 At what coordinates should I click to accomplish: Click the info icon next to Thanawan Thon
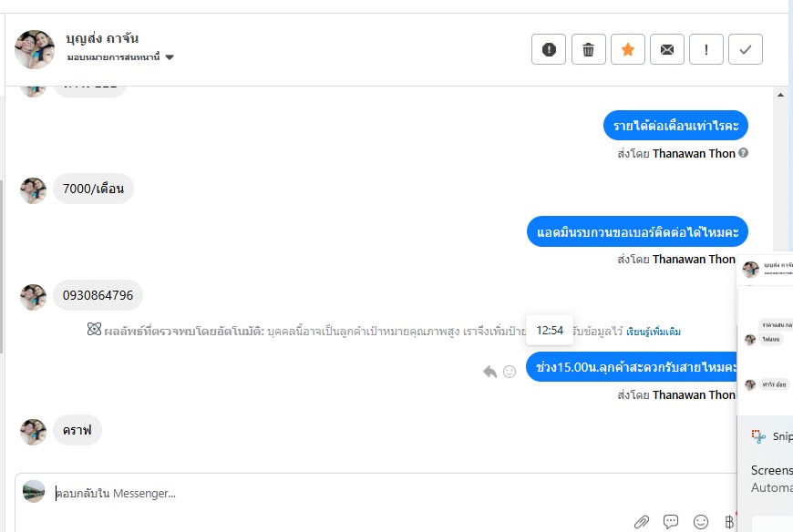pos(744,153)
